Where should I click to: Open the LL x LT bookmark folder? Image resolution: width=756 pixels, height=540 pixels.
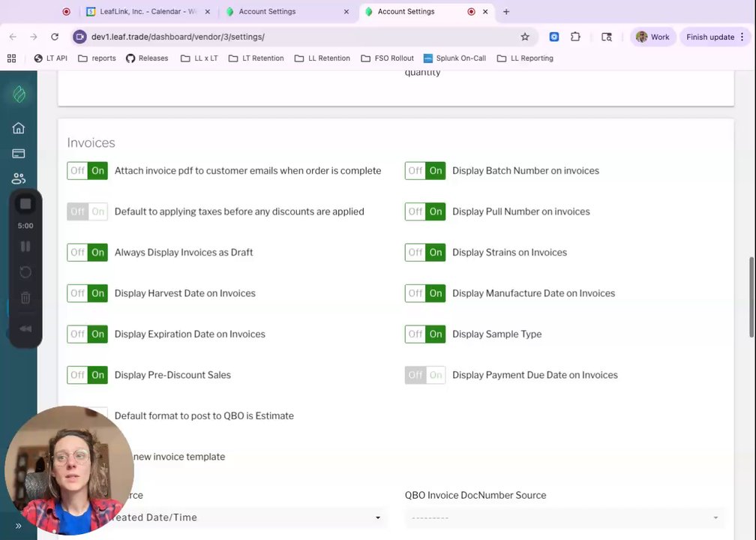coord(199,58)
